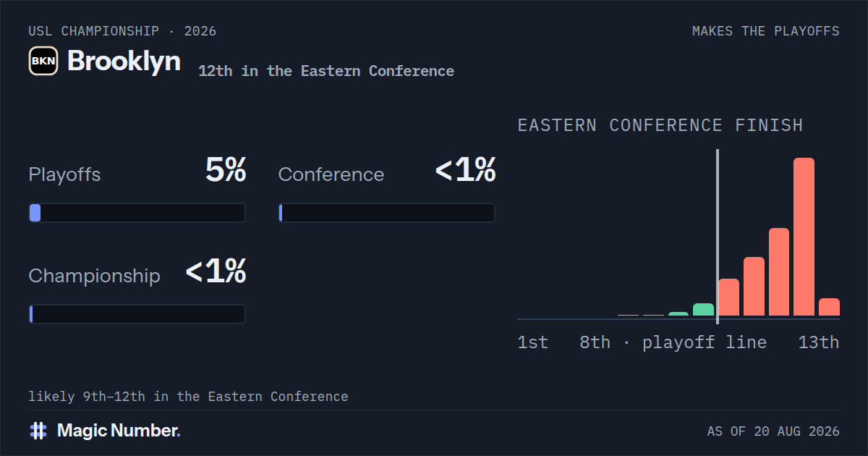Click the Playoffs 5% progress bar
Image resolution: width=868 pixels, height=456 pixels.
click(x=137, y=213)
